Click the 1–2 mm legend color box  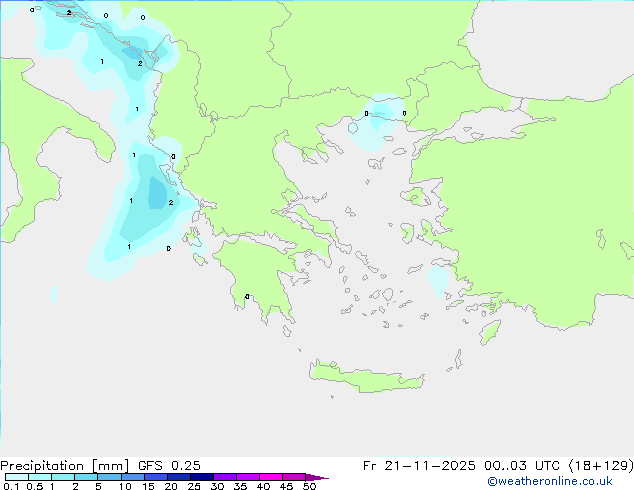(63, 477)
